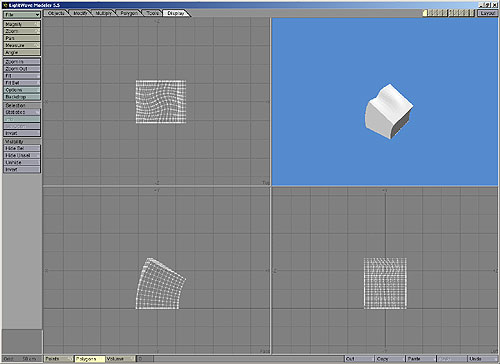Switch to Points selection mode
The image size is (500, 364).
59,359
